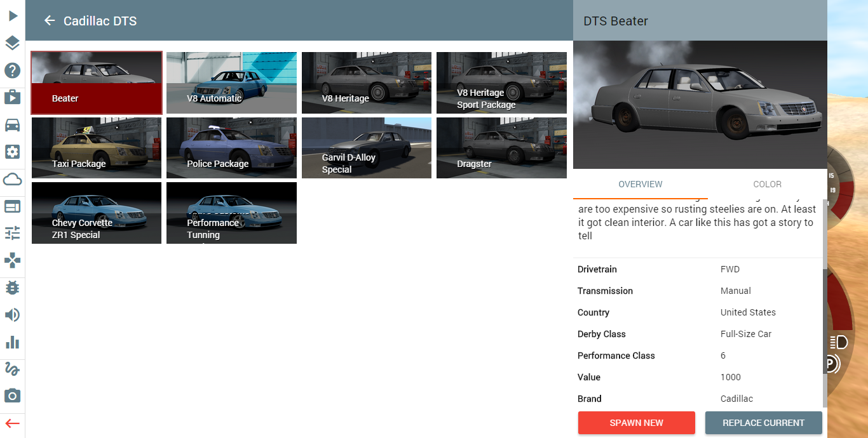Click the Performance Class value 6
Screen dimensions: 868x438
click(723, 355)
